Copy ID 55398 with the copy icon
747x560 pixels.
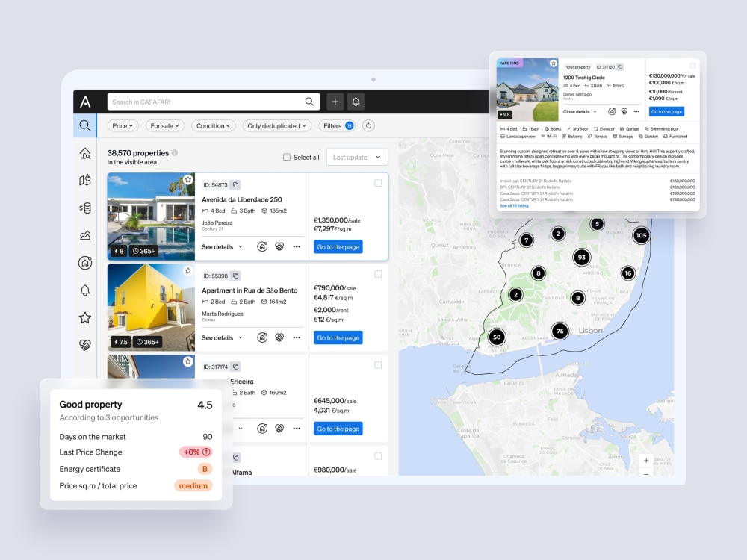(x=236, y=276)
